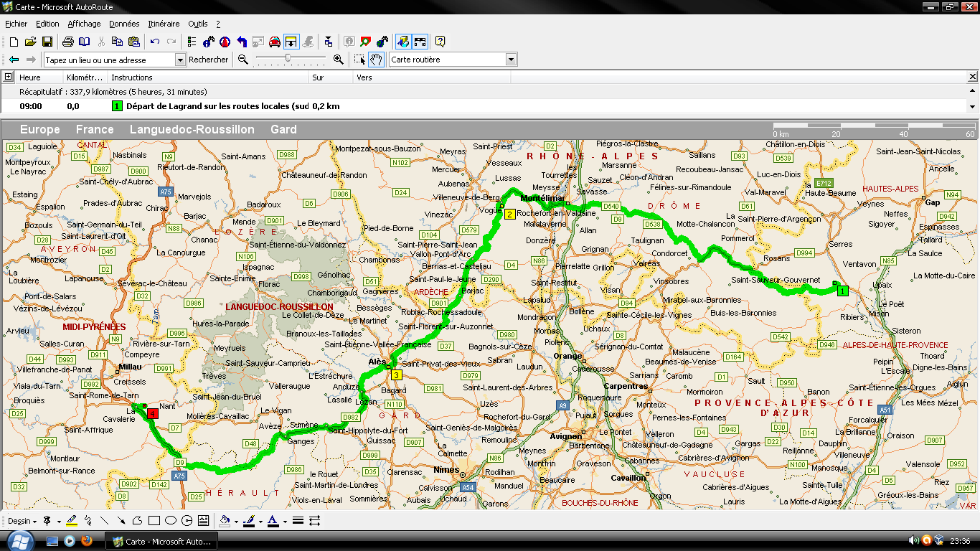This screenshot has width=980, height=551.
Task: Click the Rechercher button
Action: (208, 60)
